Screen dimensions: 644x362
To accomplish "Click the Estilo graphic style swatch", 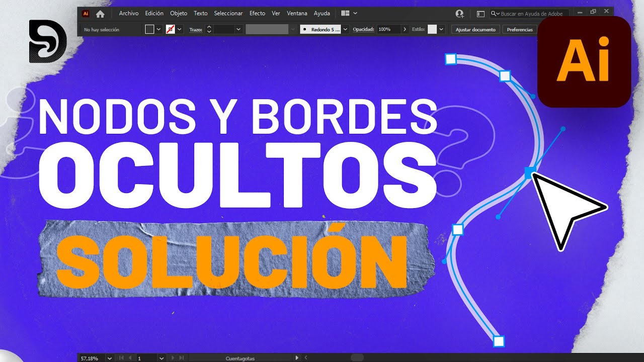I will (x=432, y=30).
